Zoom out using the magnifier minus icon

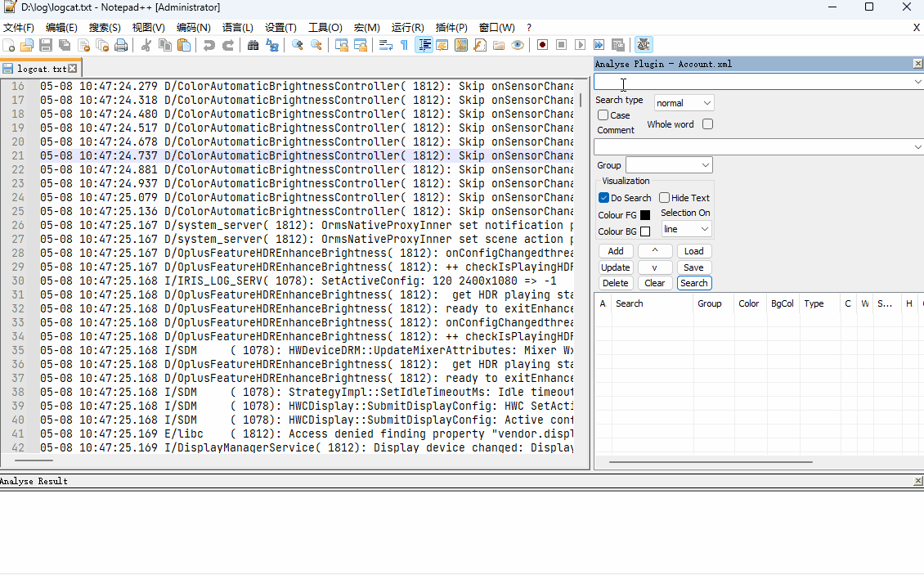pos(316,45)
